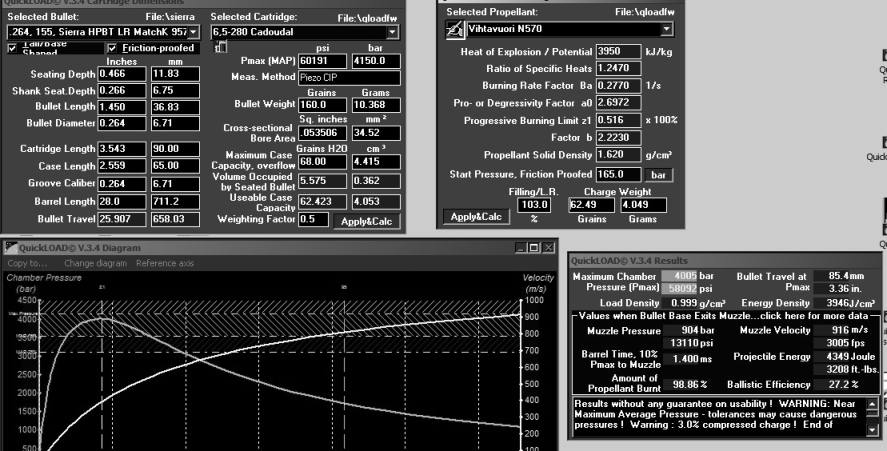Click the Useable Case Capacity grains field
The height and width of the screenshot is (451, 887).
coord(322,201)
